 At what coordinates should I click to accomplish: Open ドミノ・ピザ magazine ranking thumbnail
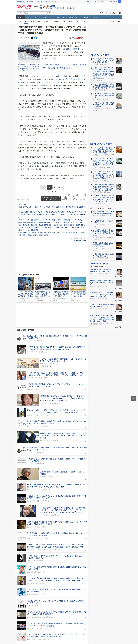(119, 150)
